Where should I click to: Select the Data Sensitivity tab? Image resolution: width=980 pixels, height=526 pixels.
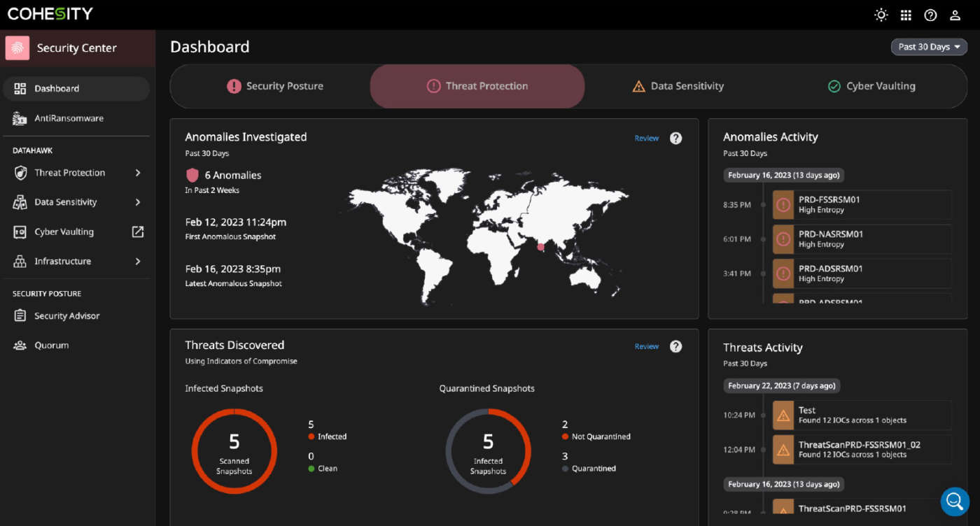pyautogui.click(x=678, y=86)
